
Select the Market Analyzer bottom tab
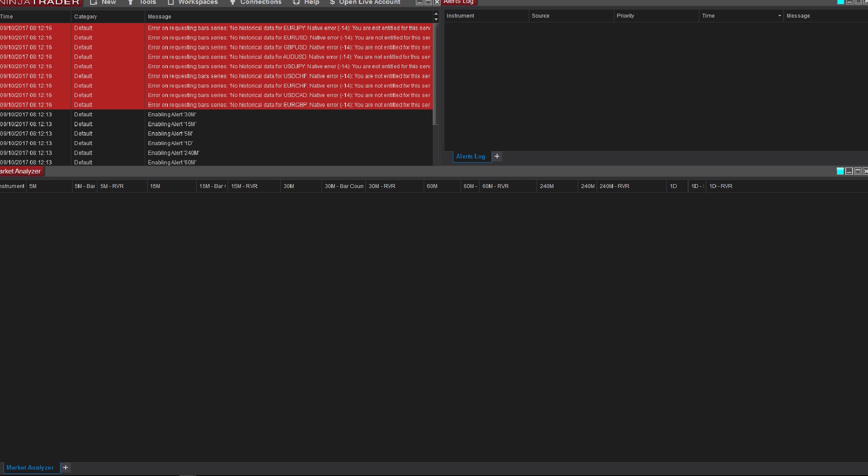coord(30,467)
